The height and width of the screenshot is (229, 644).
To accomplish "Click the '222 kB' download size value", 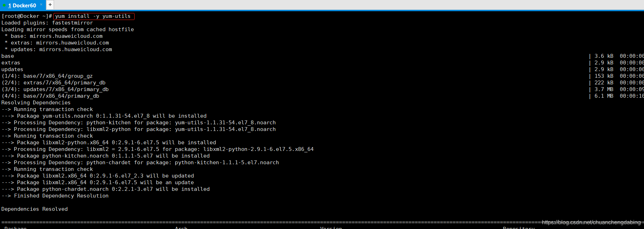I will tap(604, 83).
